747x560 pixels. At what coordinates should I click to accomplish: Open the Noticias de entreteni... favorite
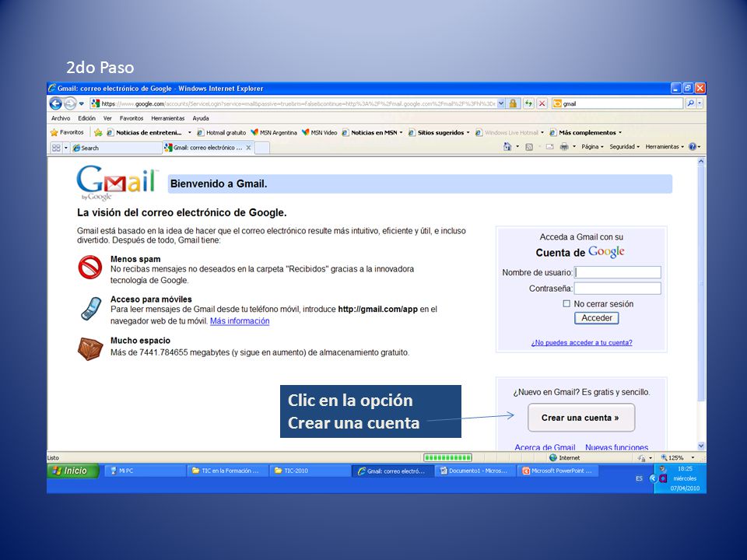pos(144,132)
